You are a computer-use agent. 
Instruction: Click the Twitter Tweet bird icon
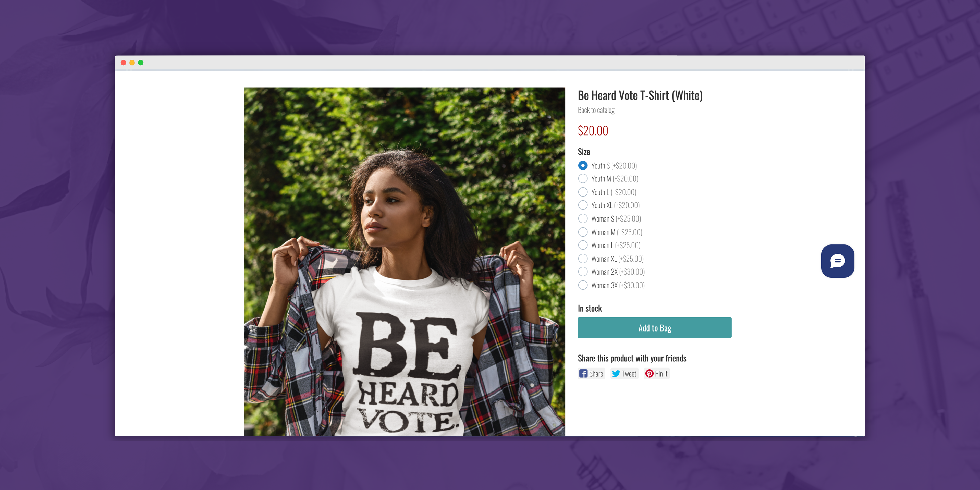point(616,374)
